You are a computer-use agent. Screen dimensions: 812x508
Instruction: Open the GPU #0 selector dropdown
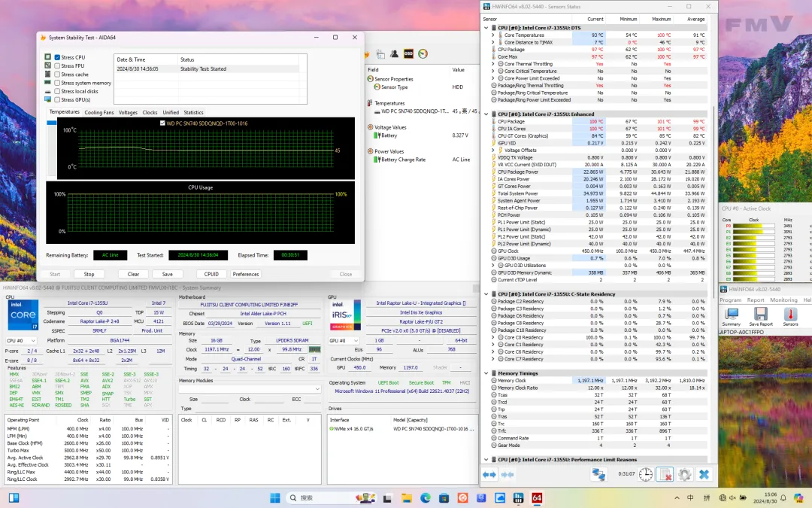coord(342,340)
